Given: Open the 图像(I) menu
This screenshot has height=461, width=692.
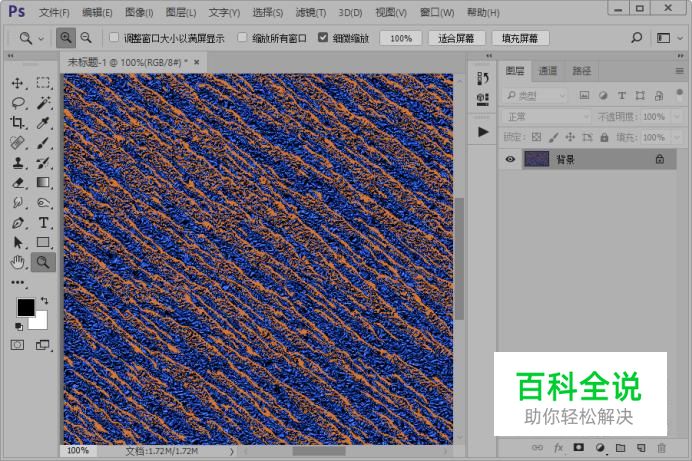Looking at the screenshot, I should (139, 13).
